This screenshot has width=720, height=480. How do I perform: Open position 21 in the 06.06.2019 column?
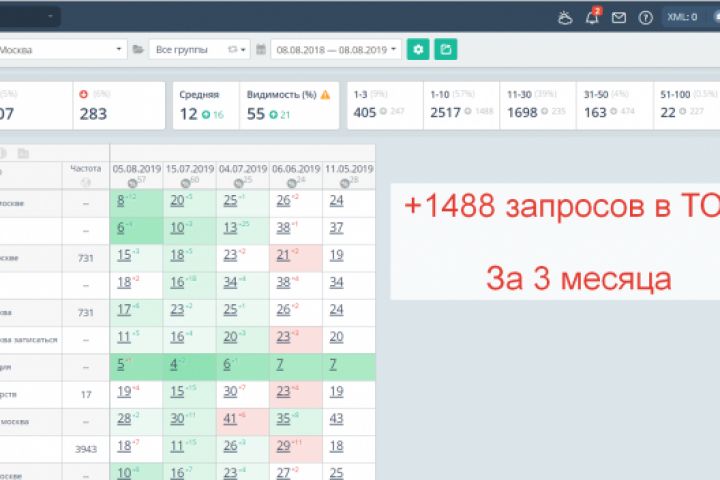click(283, 255)
